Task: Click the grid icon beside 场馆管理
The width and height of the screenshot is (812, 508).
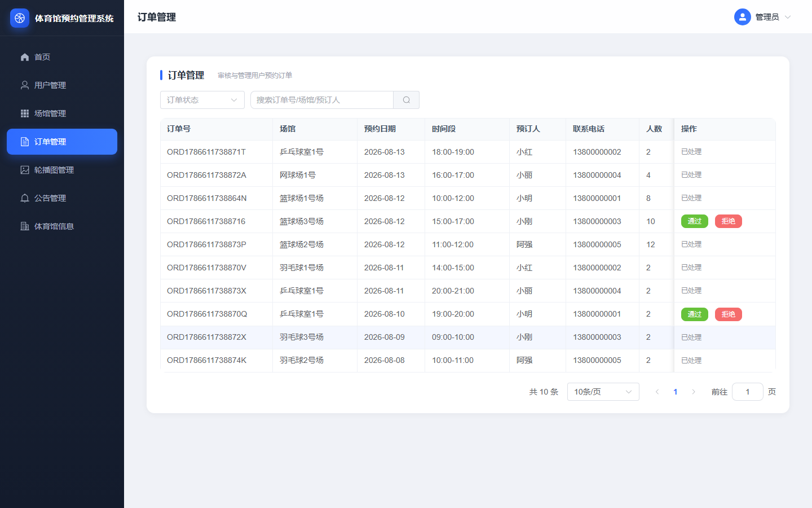Action: [25, 113]
